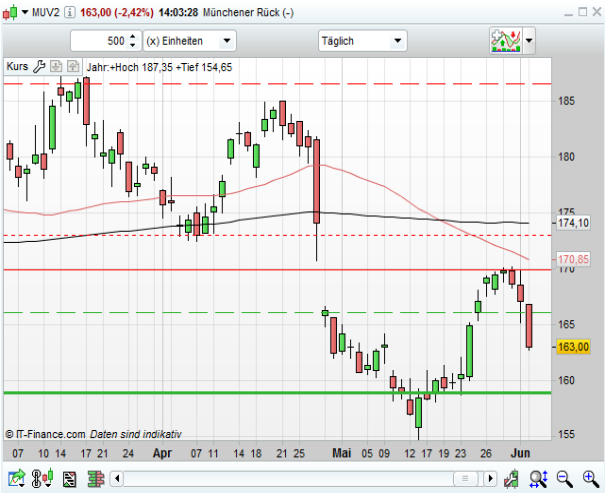Increase the units value with the up stepper
This screenshot has width=605, height=493.
(133, 36)
